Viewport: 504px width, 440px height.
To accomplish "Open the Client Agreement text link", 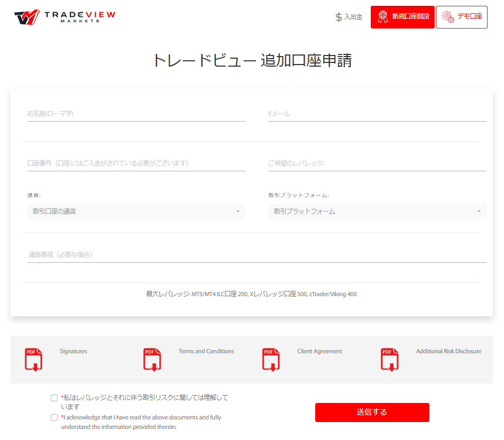I will [319, 351].
